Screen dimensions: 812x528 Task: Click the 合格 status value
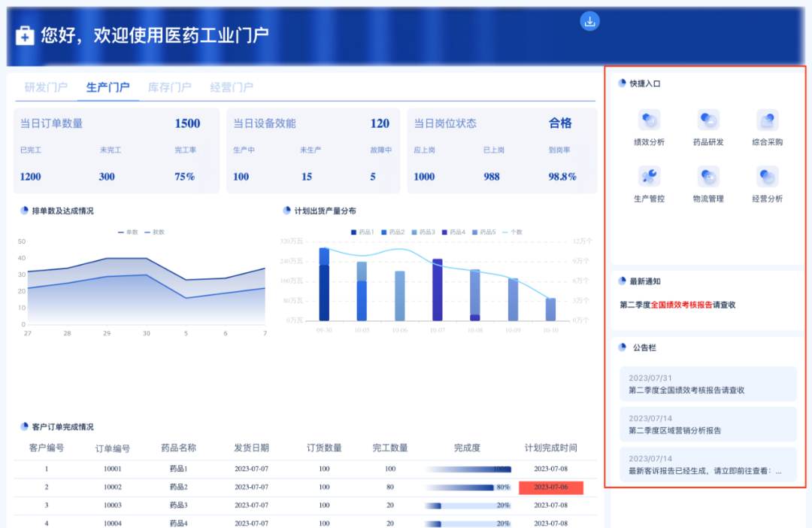coord(560,123)
